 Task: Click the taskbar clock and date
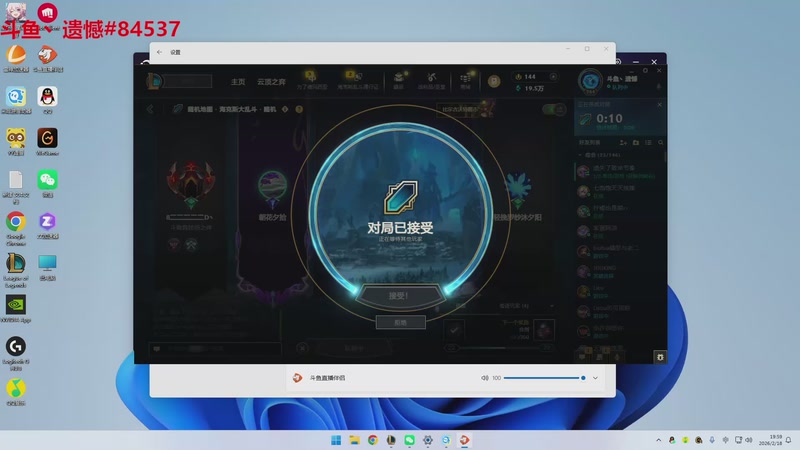tap(770, 440)
